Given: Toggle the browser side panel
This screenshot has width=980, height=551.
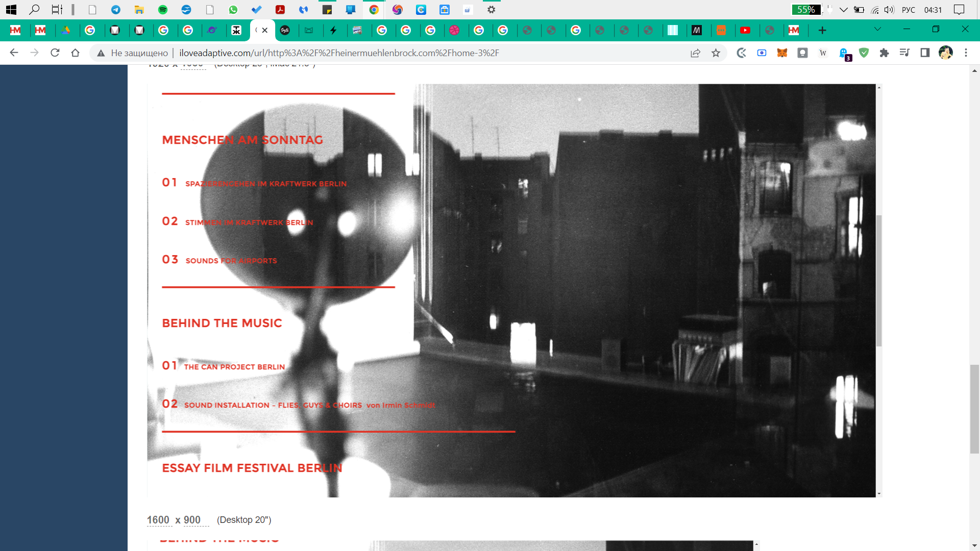Looking at the screenshot, I should [x=925, y=53].
